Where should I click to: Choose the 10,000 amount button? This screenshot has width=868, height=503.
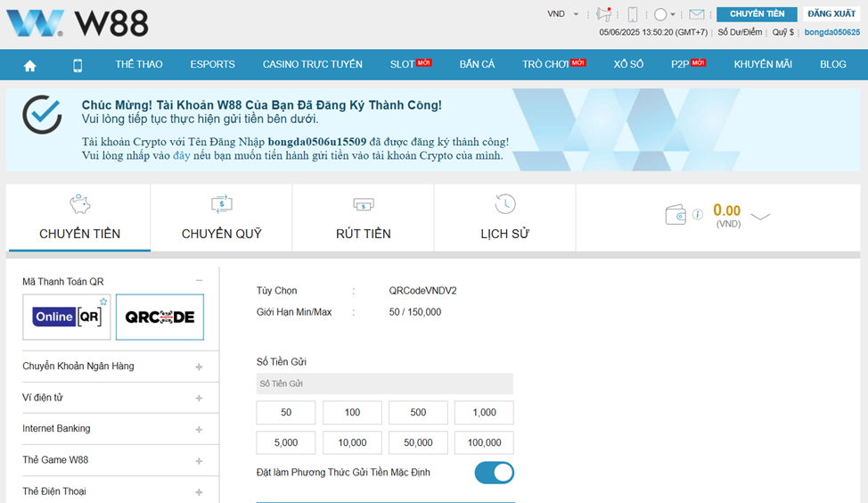pos(352,442)
